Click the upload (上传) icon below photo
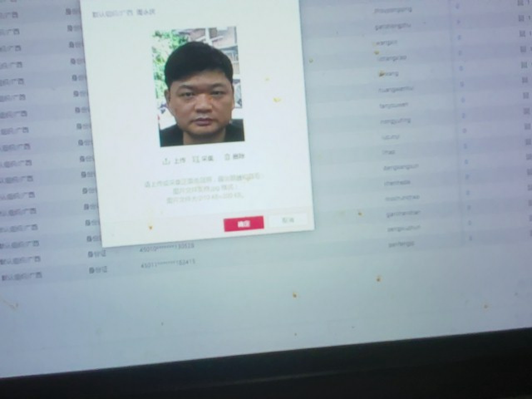 (166, 161)
